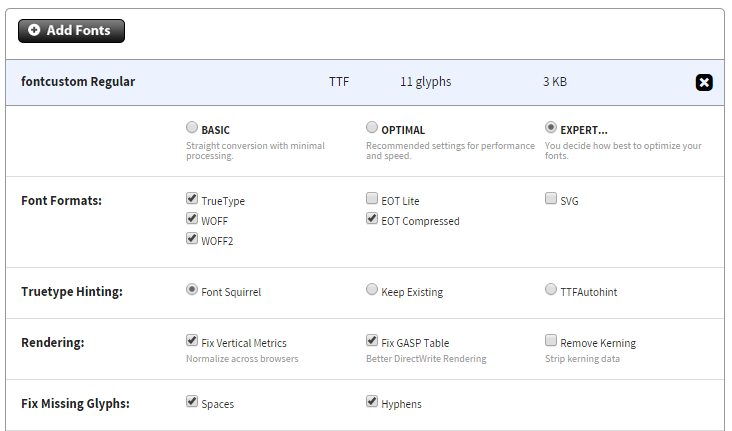Image resolution: width=732 pixels, height=431 pixels.
Task: Uncheck the TrueType format checkbox
Action: point(192,198)
